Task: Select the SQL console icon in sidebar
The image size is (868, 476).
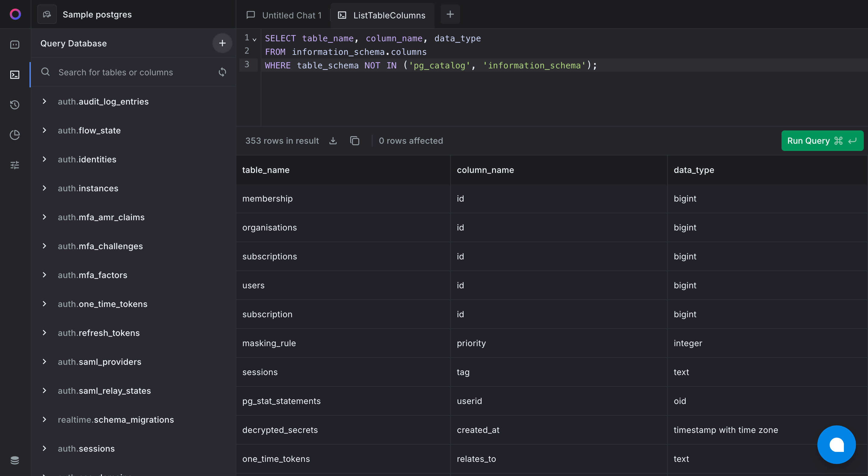Action: point(15,75)
